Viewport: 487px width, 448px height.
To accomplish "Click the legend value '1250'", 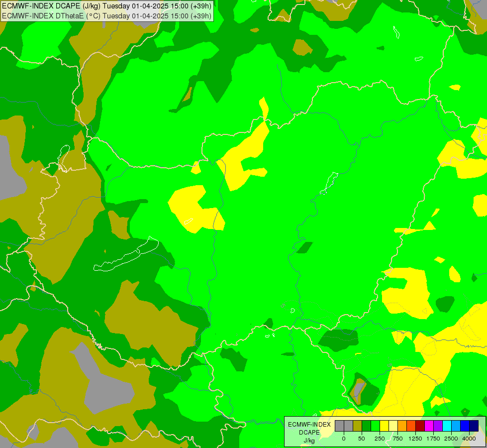I will [415, 439].
